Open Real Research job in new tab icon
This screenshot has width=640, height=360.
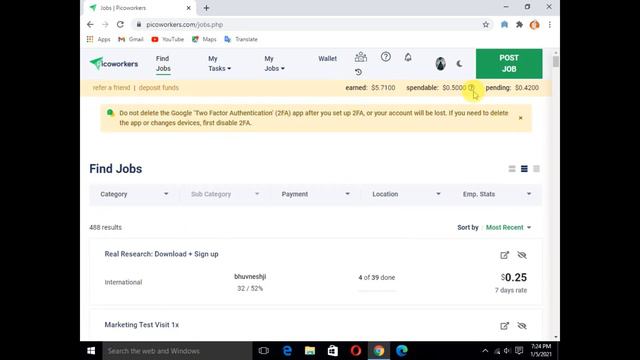(x=504, y=255)
